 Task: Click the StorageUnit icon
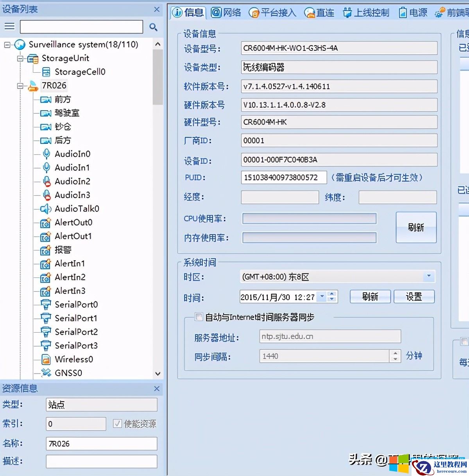[x=33, y=59]
